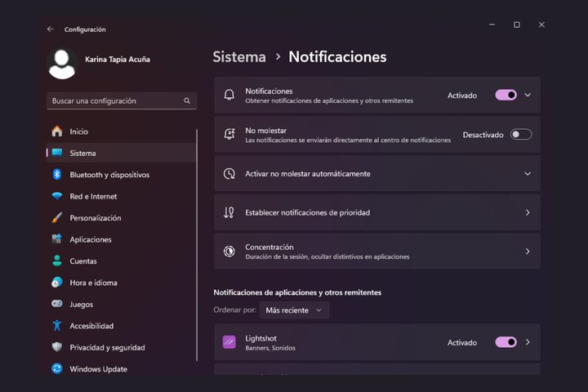Click the search magnifier icon

[x=187, y=101]
